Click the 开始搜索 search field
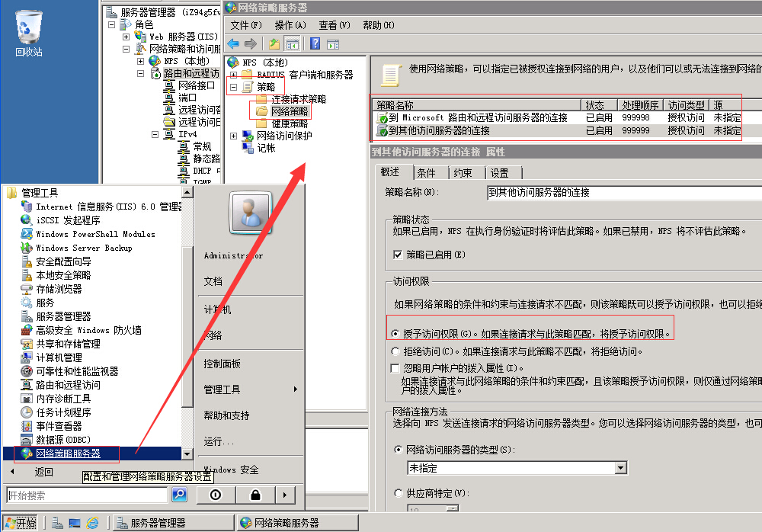This screenshot has height=532, width=762. 88,495
